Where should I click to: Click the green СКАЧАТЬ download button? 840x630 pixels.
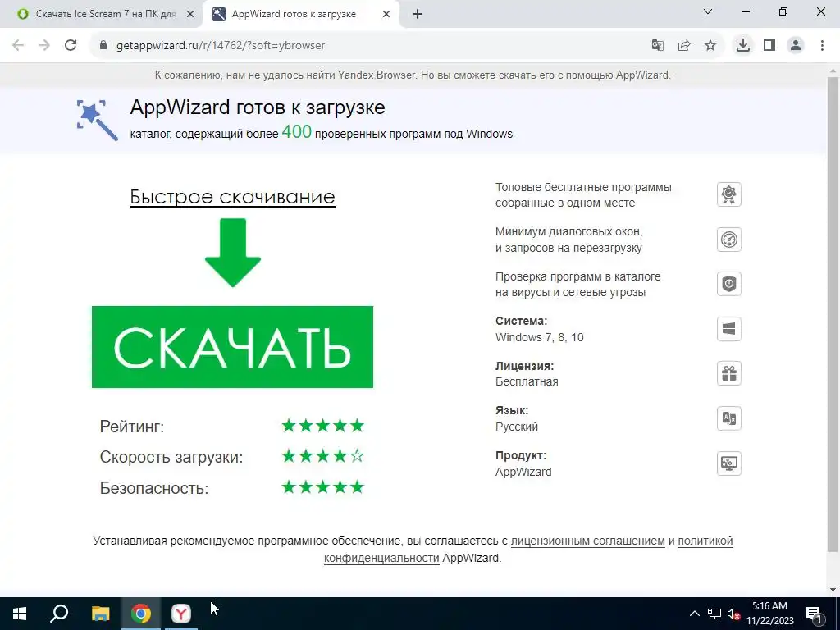[x=232, y=347]
